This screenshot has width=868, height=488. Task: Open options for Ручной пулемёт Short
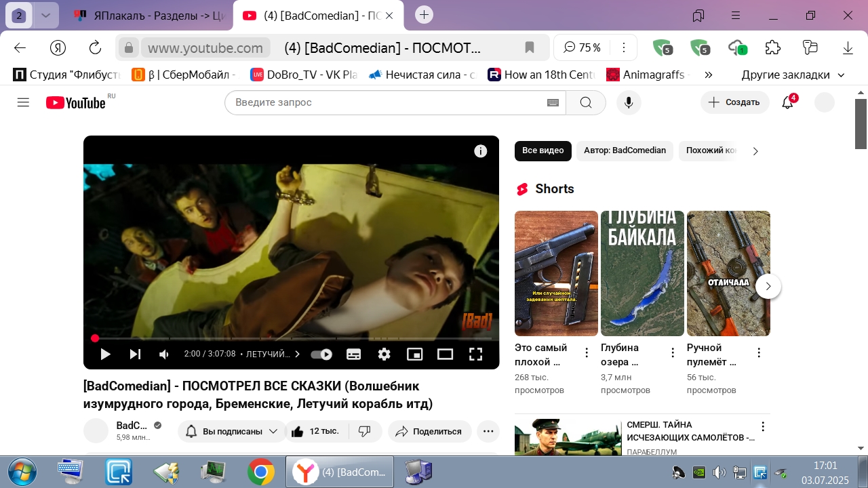click(x=759, y=352)
